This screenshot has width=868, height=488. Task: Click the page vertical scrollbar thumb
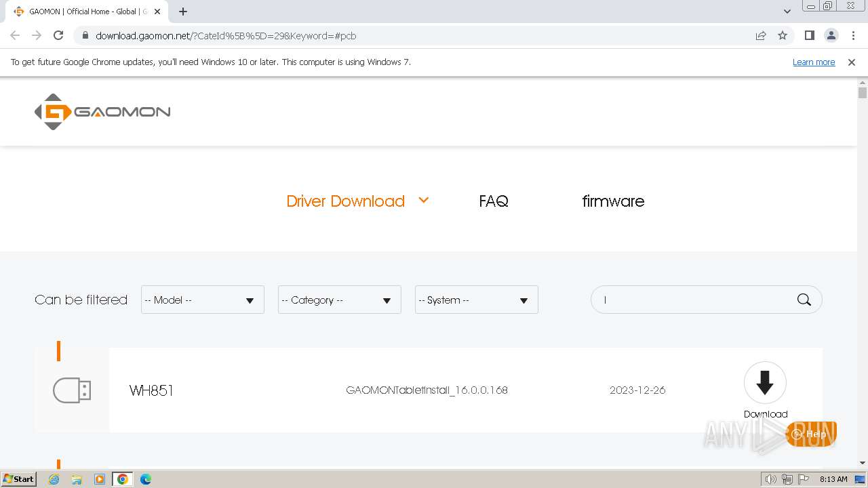(863, 93)
